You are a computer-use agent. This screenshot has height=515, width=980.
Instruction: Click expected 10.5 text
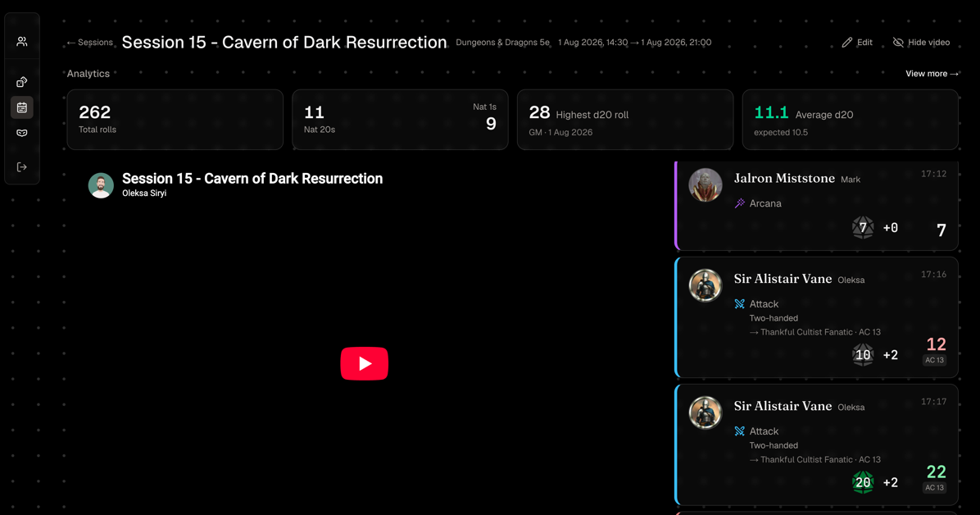[x=781, y=133]
